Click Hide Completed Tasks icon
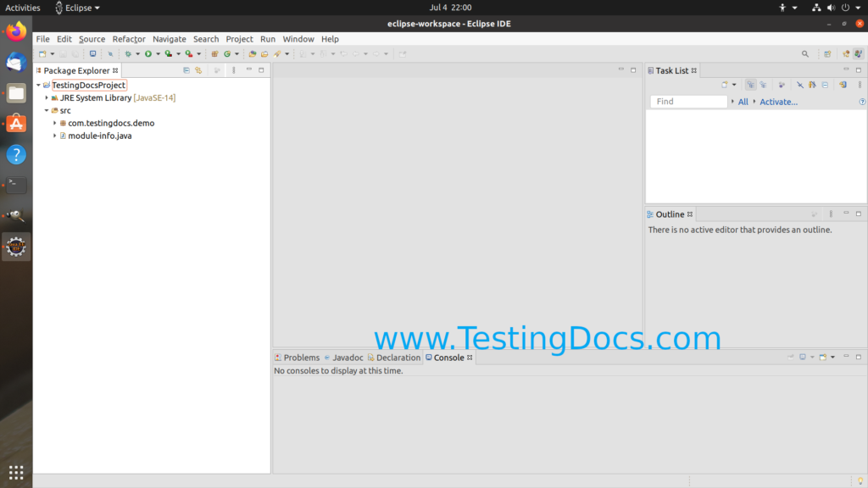Image resolution: width=868 pixels, height=488 pixels. click(800, 85)
